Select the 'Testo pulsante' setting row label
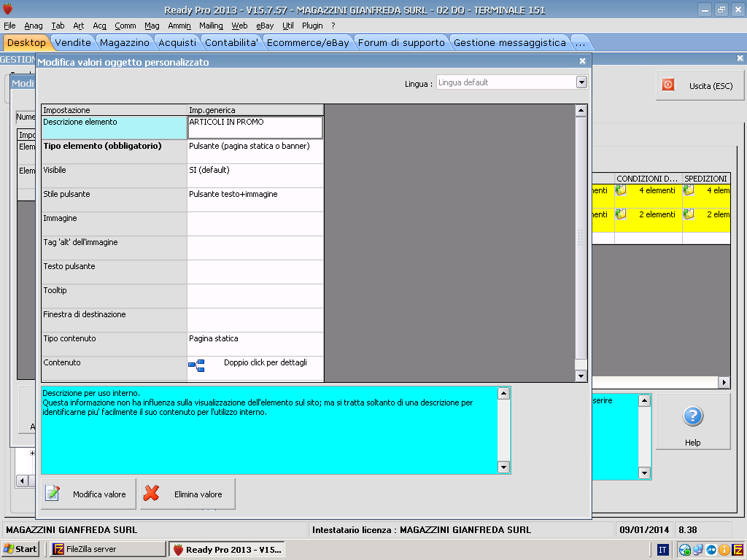This screenshot has width=747, height=560. click(x=115, y=272)
